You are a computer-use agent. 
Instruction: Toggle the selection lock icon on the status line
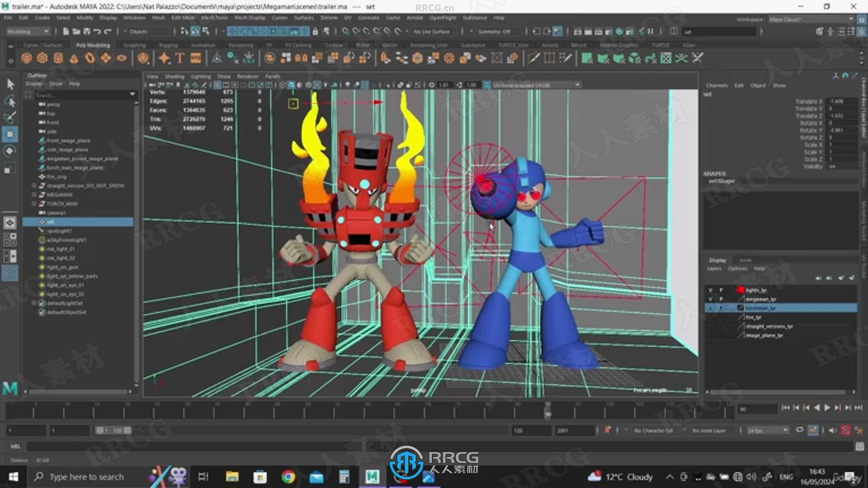(315, 32)
